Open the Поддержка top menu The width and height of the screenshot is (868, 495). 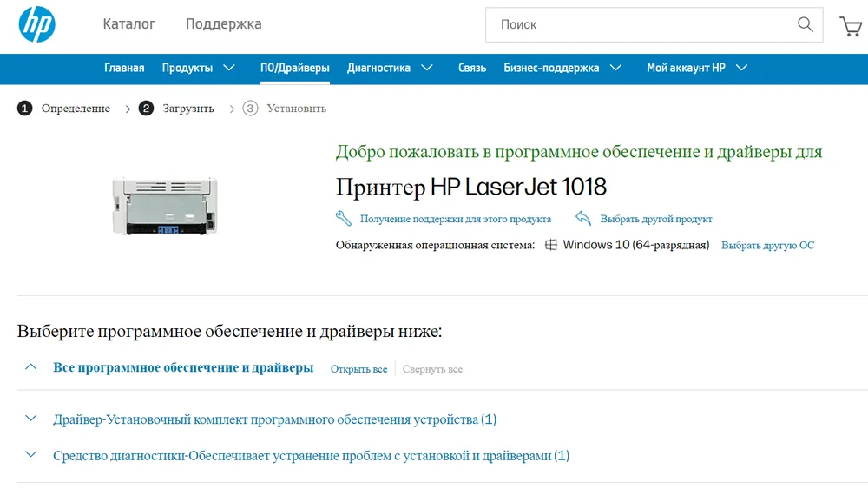coord(224,23)
